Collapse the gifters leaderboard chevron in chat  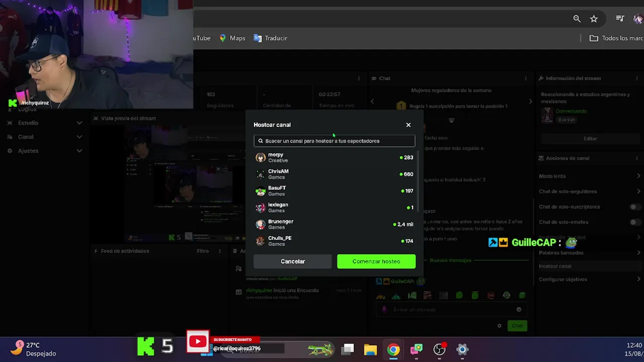pyautogui.click(x=451, y=121)
